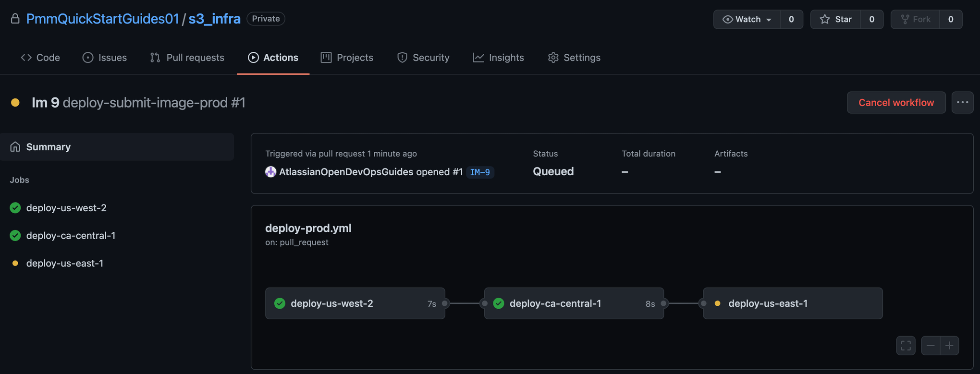The height and width of the screenshot is (374, 980).
Task: Open the Code tab
Action: pos(40,58)
